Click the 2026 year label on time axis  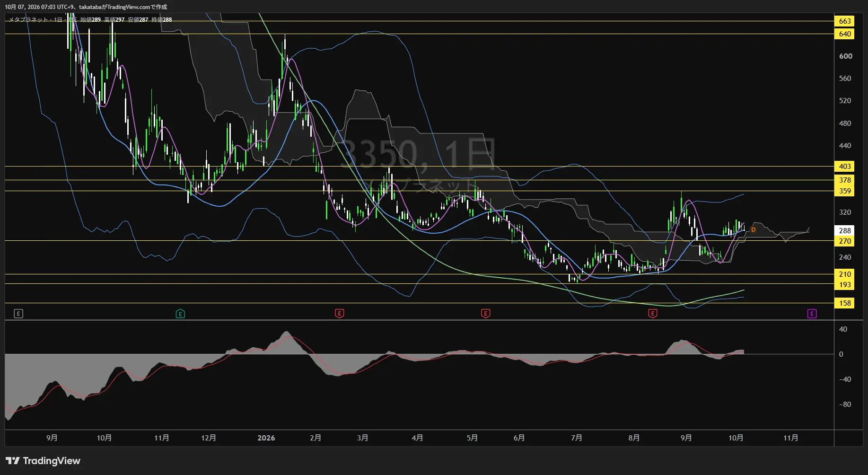(x=266, y=438)
